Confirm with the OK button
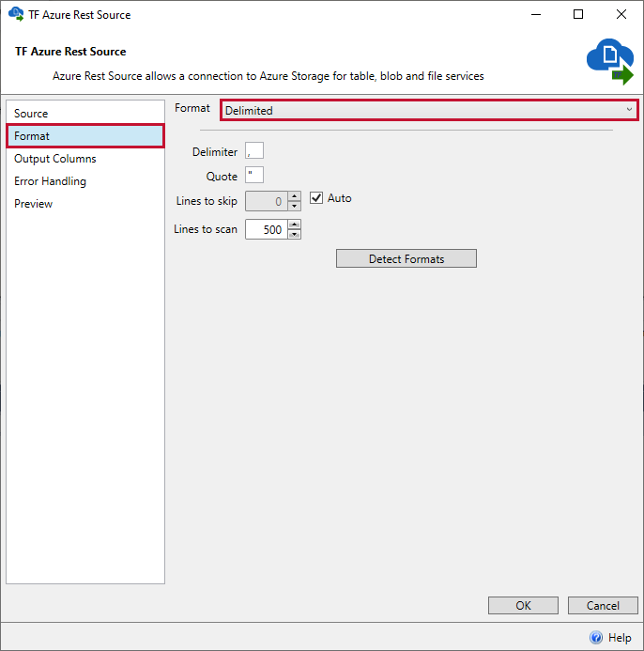The height and width of the screenshot is (651, 644). point(523,605)
